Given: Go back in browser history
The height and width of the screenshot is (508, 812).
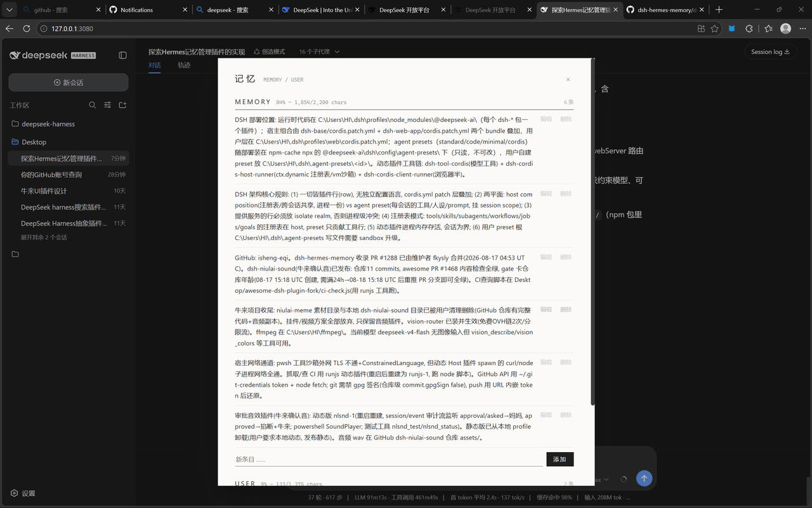Looking at the screenshot, I should point(10,29).
